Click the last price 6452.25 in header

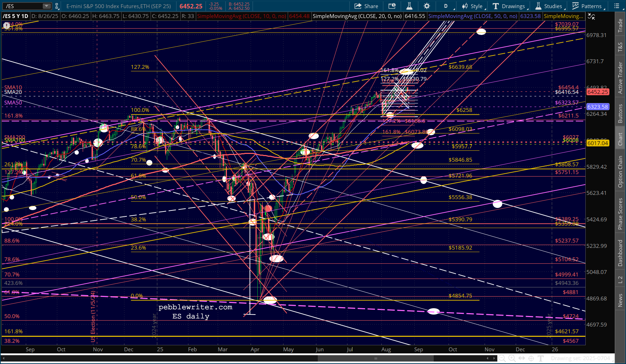point(191,6)
